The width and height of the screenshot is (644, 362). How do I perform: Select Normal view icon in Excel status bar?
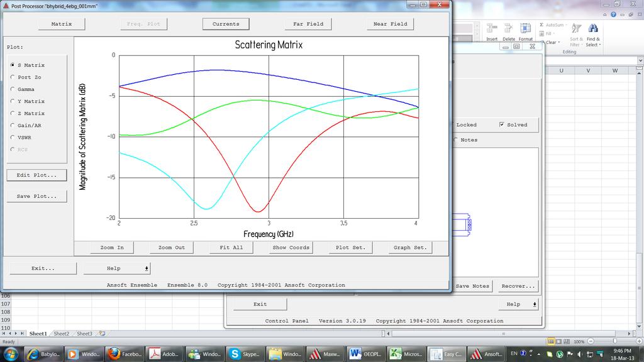coord(551,341)
